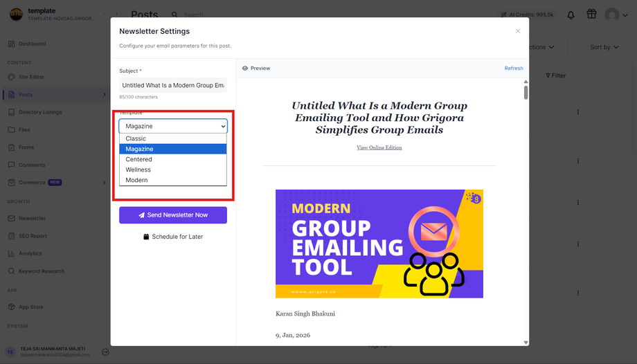Edit the Subject input field

173,85
